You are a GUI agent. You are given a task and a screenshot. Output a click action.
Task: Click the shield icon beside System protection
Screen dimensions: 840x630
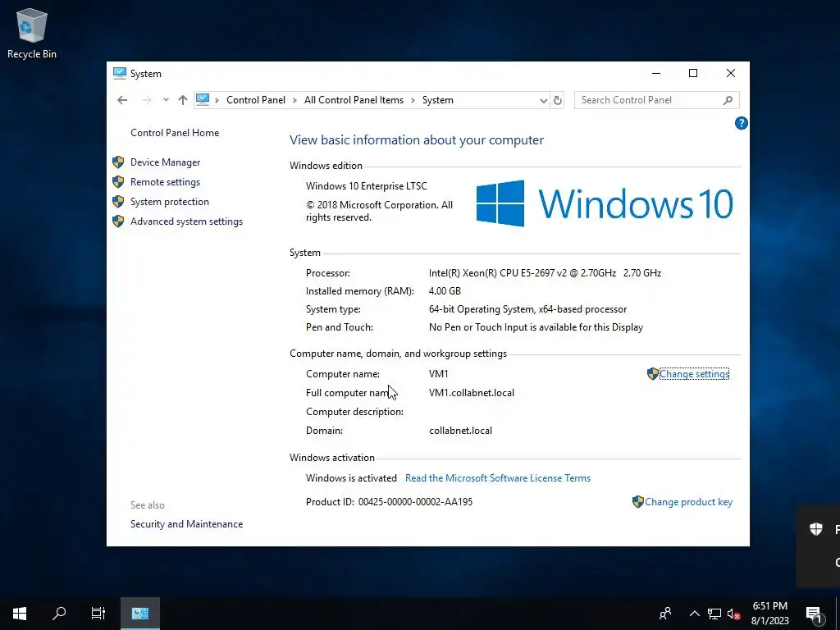(118, 202)
